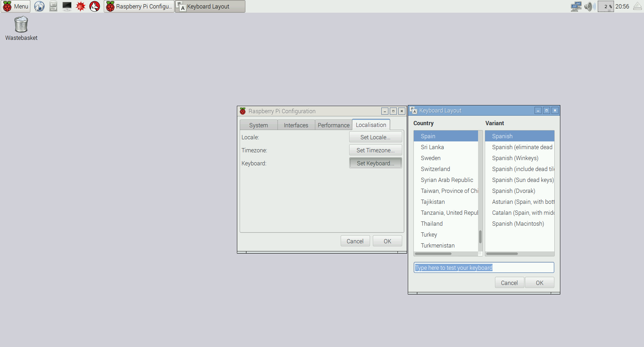Close the Keyboard Layout window
The image size is (644, 347).
pos(555,110)
